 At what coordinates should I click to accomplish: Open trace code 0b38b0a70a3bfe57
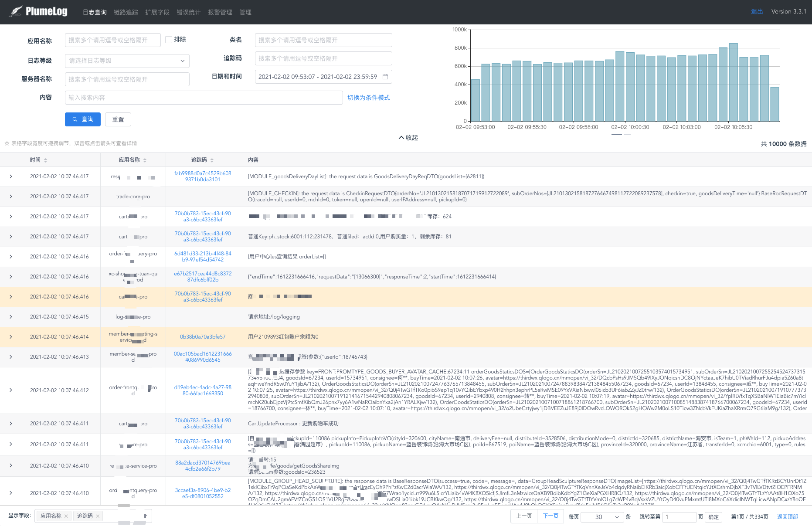click(x=203, y=337)
